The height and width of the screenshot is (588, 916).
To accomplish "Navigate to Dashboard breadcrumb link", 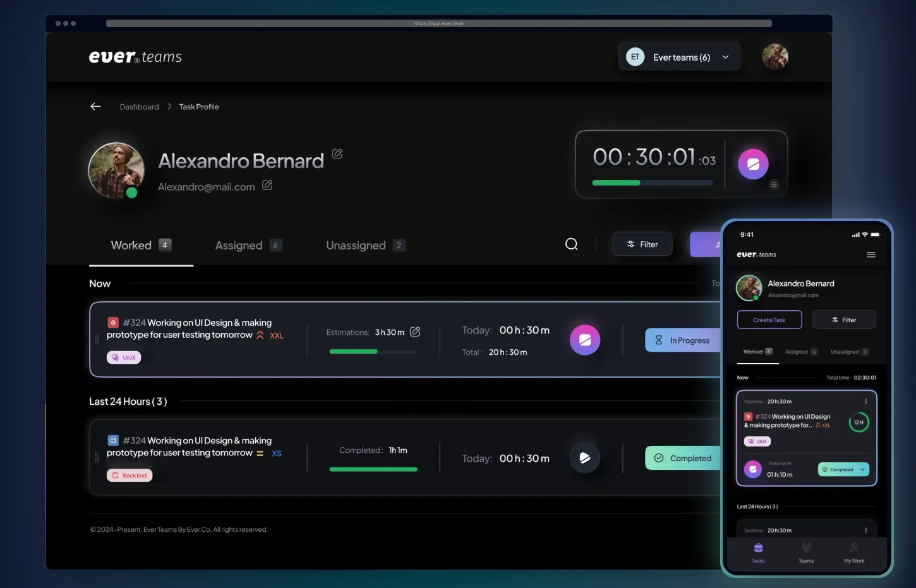I will click(140, 107).
